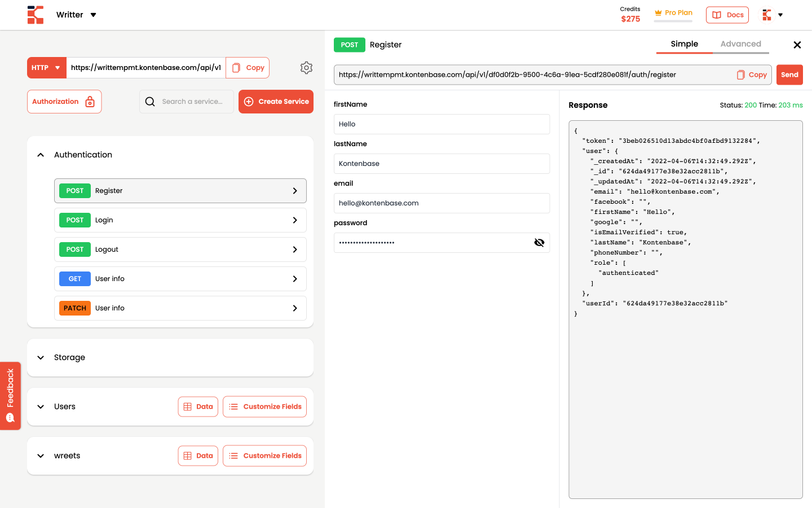Click the register endpoint URL field
The height and width of the screenshot is (508, 812).
(x=553, y=75)
